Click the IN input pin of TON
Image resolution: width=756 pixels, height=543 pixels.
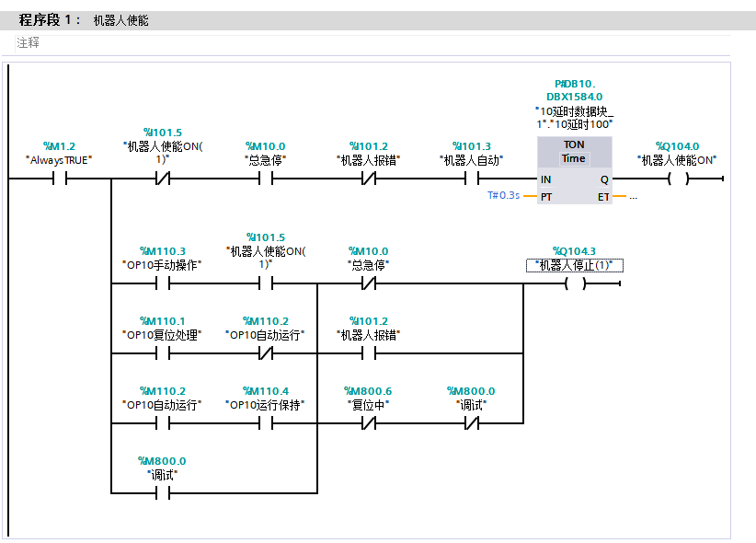point(545,179)
